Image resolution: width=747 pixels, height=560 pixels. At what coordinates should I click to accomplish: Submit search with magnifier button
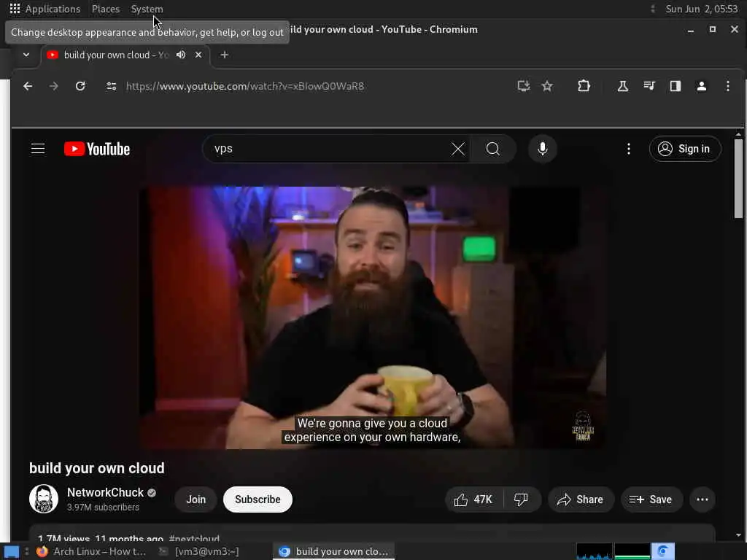click(x=493, y=149)
